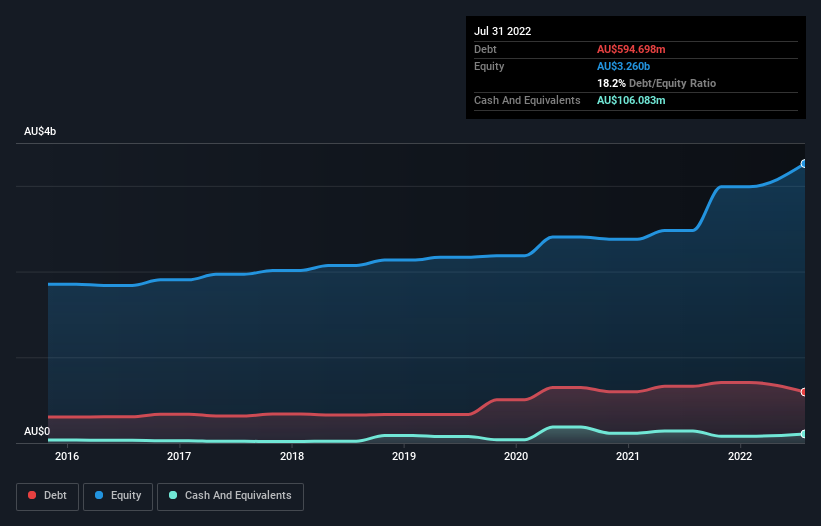Click the AU$594.698m debt value
This screenshot has width=821, height=526.
pos(631,49)
